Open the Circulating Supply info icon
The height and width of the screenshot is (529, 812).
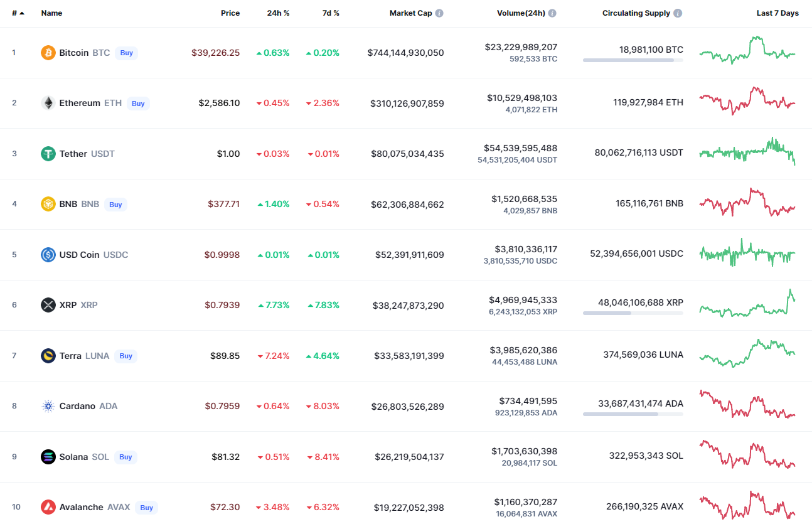click(678, 13)
